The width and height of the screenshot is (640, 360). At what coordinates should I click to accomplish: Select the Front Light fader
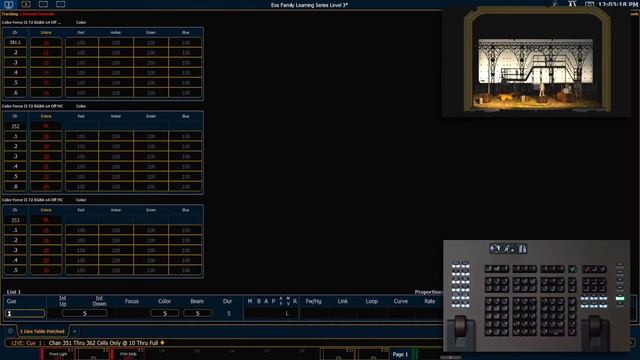point(58,354)
